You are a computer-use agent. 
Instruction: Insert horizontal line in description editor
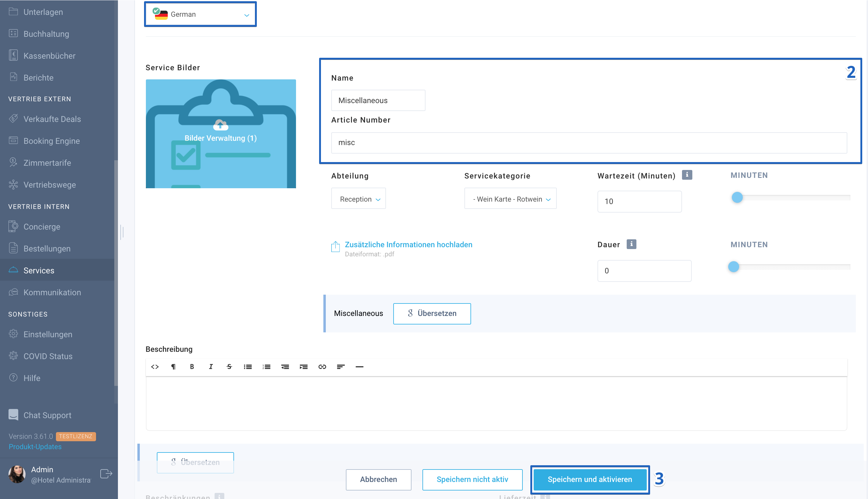(x=359, y=367)
